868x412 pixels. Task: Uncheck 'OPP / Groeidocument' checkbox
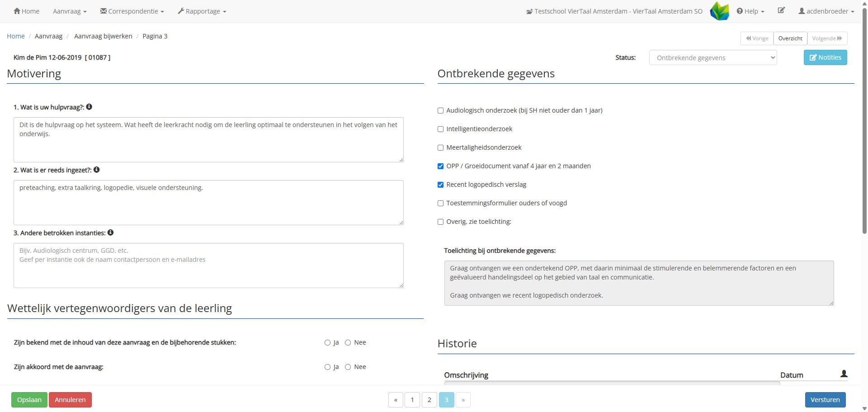click(440, 166)
